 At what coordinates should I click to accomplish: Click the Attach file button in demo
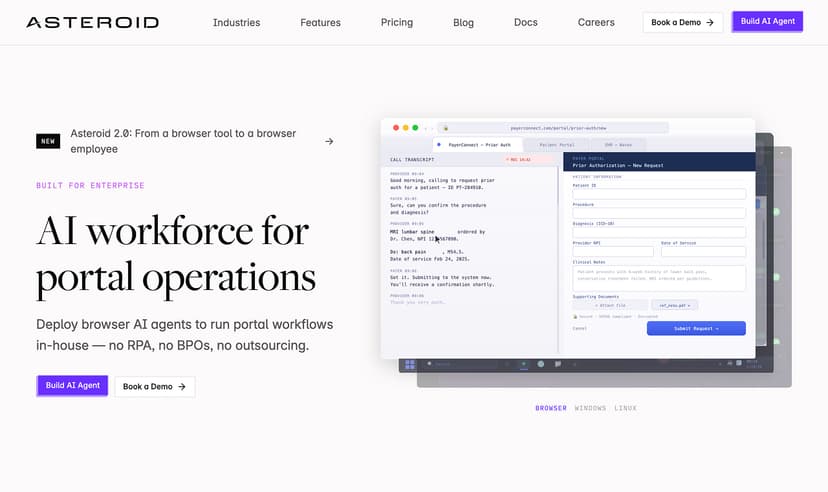coord(610,305)
